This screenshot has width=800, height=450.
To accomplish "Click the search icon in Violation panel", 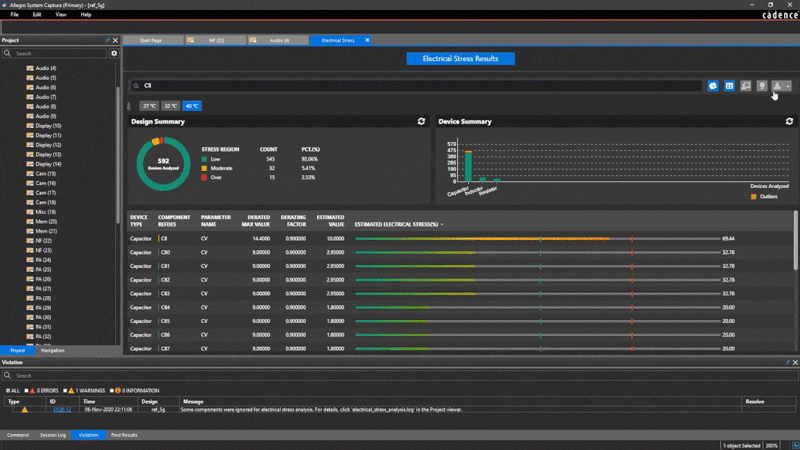I will pos(7,375).
